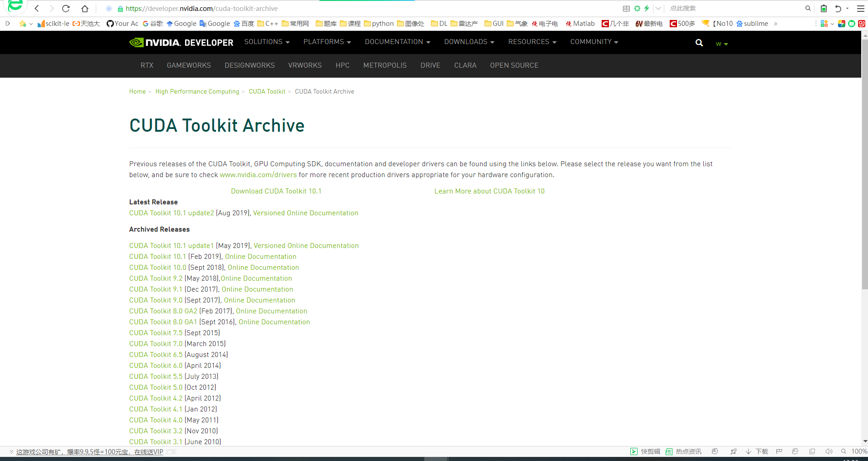The height and width of the screenshot is (461, 868).
Task: Open the browser home page icon
Action: [85, 8]
